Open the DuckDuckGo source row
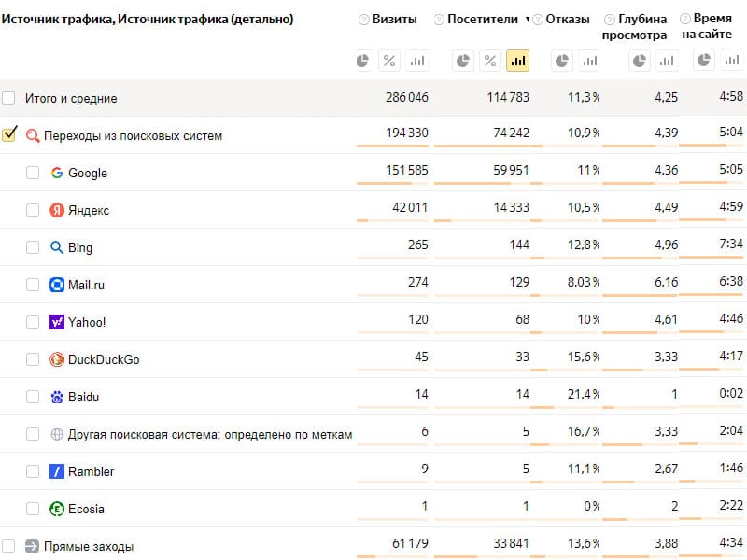The height and width of the screenshot is (560, 747). click(x=104, y=359)
